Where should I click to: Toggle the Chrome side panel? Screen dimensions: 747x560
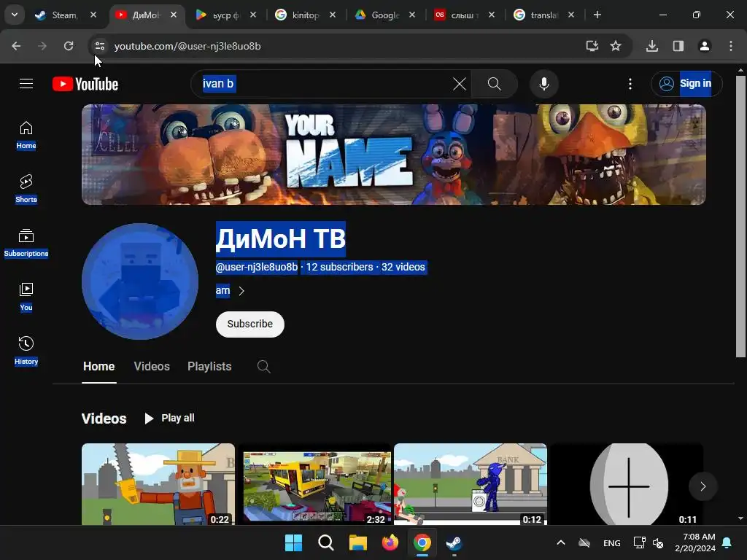[678, 46]
